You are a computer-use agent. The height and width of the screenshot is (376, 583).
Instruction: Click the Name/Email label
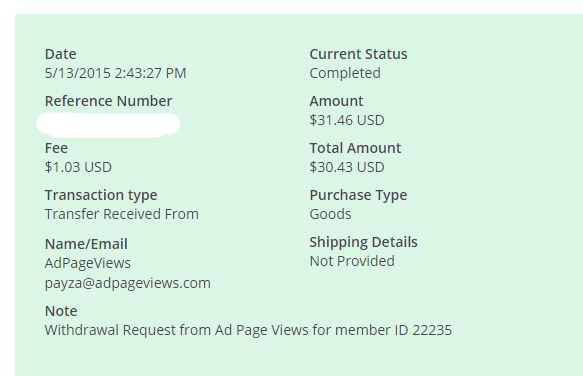pos(86,244)
